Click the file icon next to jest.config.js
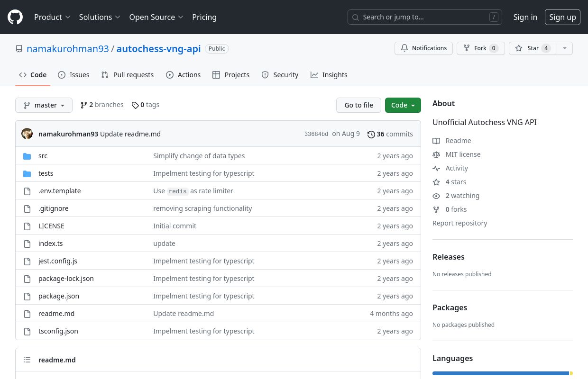Viewport: 588px width, 379px height. 27,261
